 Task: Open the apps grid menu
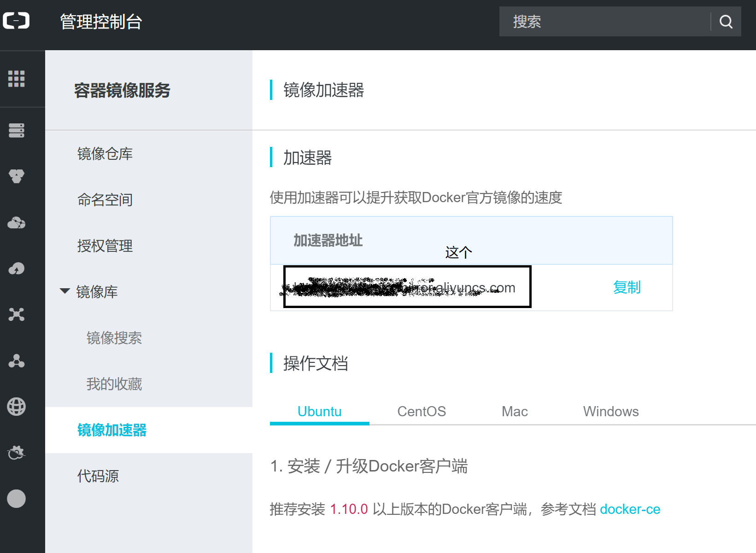[16, 79]
